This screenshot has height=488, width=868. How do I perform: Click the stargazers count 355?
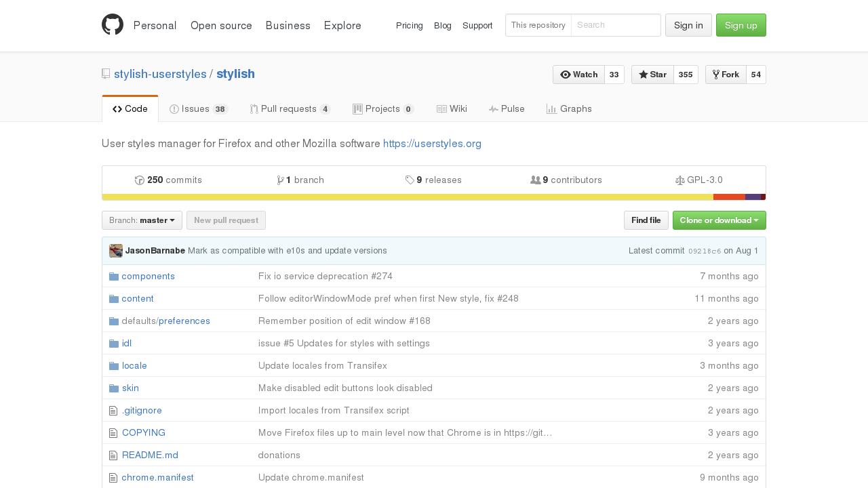(686, 75)
